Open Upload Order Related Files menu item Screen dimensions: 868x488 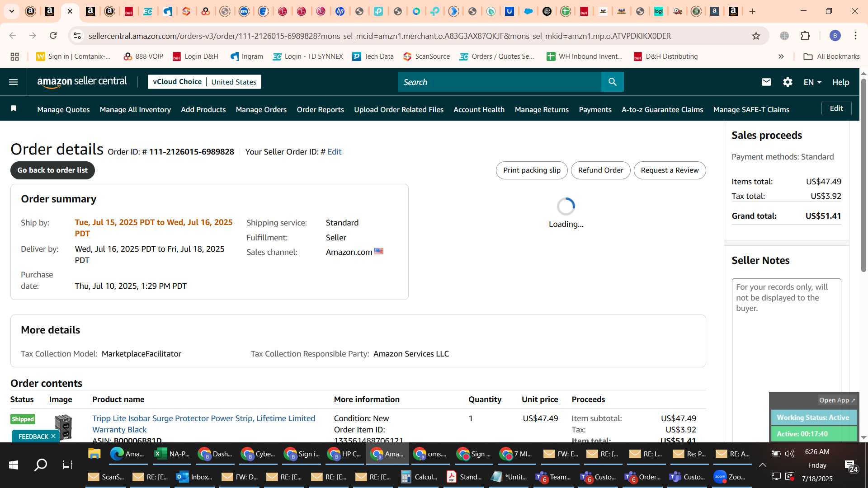(399, 109)
